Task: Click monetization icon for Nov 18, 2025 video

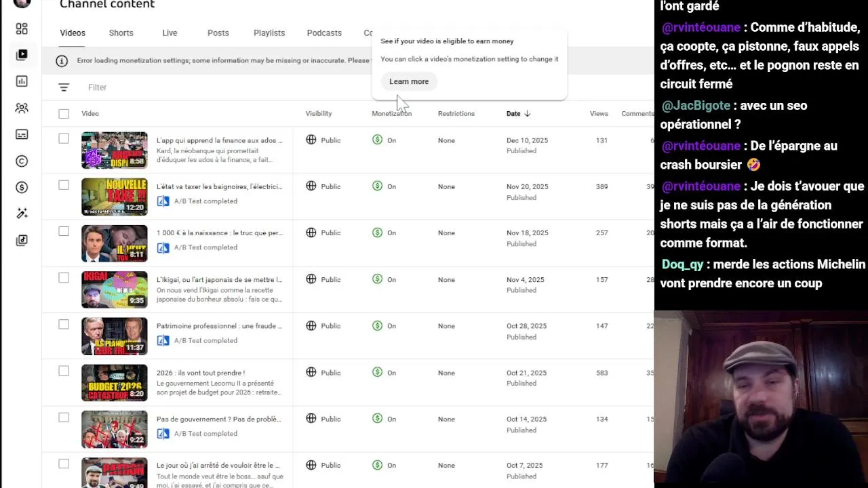Action: [378, 232]
